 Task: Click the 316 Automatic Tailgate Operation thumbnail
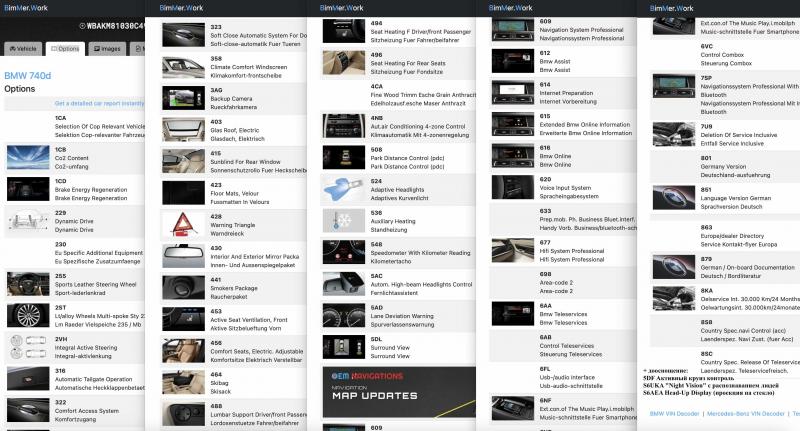pos(28,379)
